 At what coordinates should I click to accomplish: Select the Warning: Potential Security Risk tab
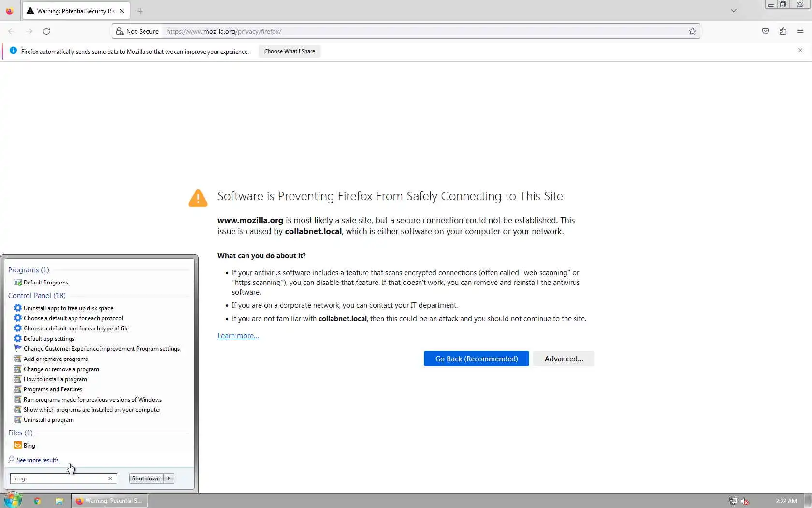(x=75, y=11)
